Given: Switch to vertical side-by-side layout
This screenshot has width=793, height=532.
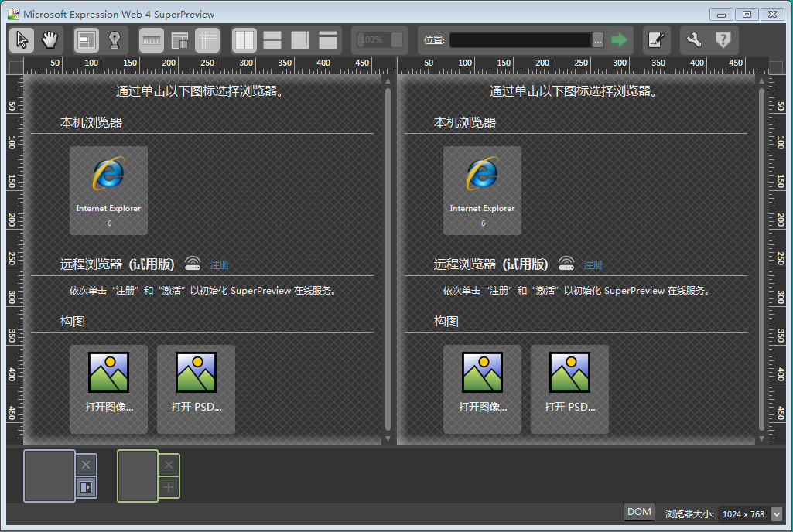Looking at the screenshot, I should [x=244, y=39].
